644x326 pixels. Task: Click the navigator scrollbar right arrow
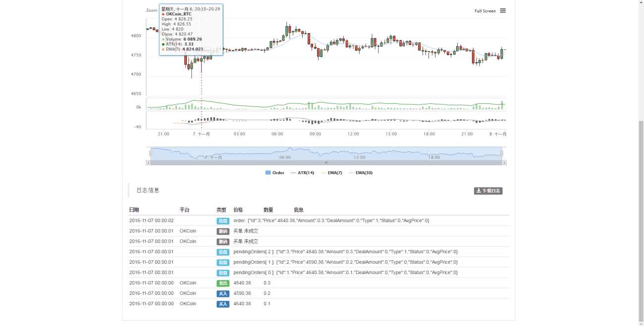(504, 162)
